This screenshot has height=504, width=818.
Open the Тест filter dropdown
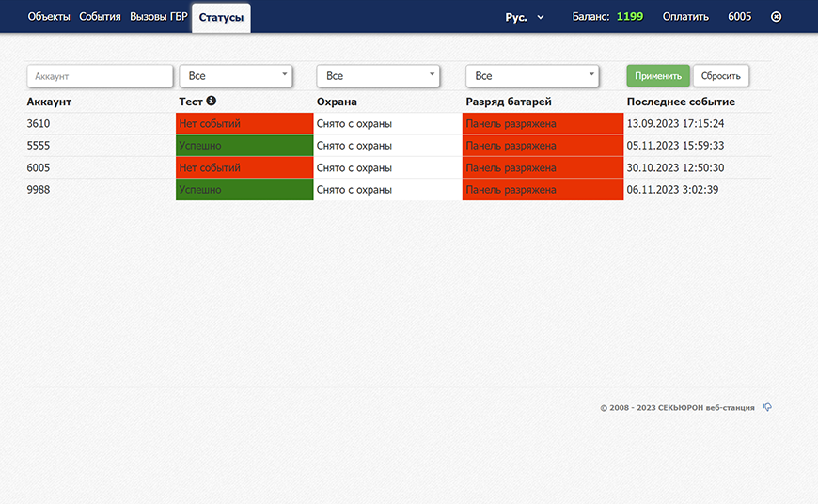point(236,76)
